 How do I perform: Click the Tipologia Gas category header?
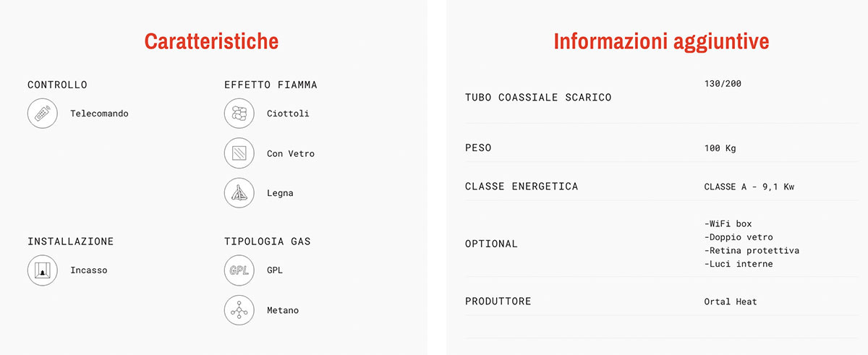268,241
